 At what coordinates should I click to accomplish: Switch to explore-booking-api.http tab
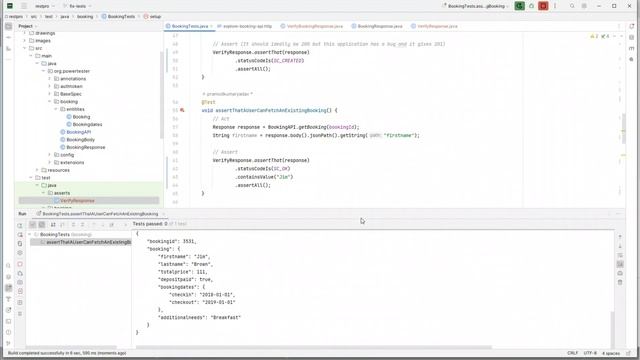pyautogui.click(x=244, y=26)
